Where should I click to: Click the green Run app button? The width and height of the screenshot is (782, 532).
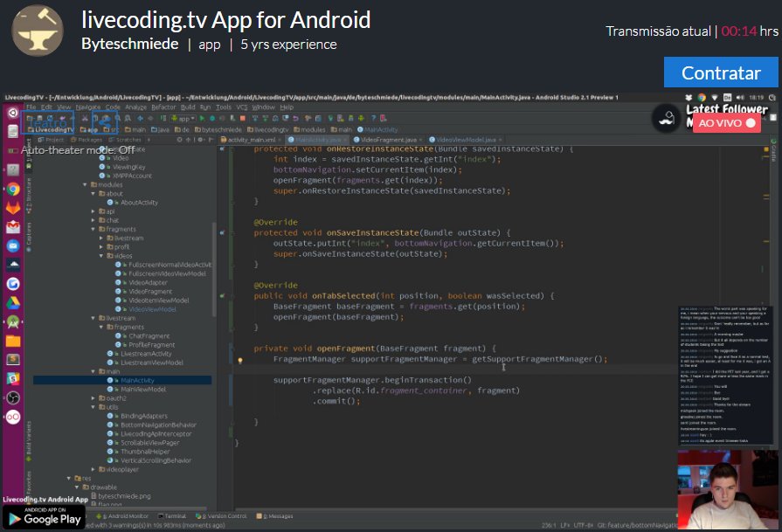202,118
